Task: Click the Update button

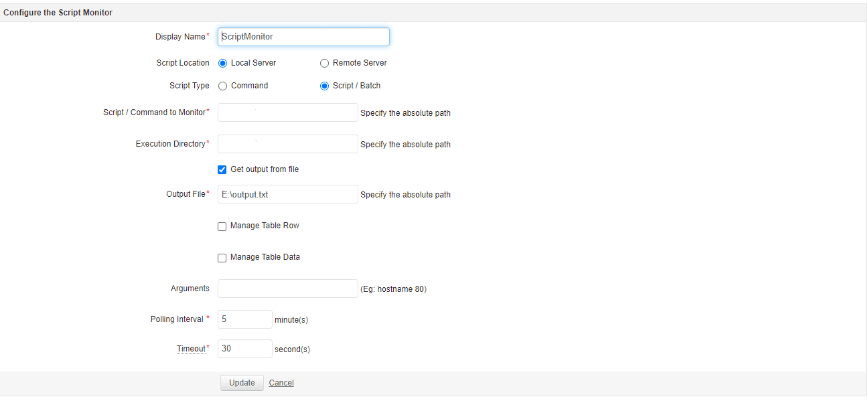Action: tap(242, 383)
